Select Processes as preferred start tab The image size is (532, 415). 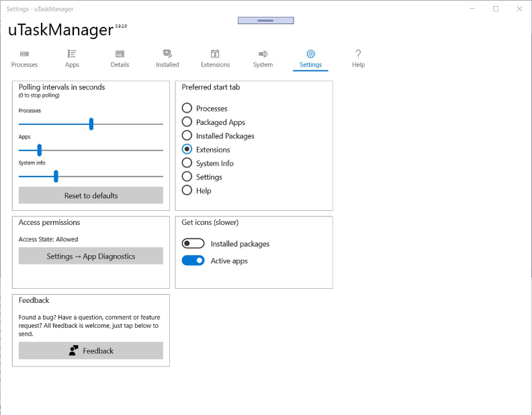[x=187, y=108]
